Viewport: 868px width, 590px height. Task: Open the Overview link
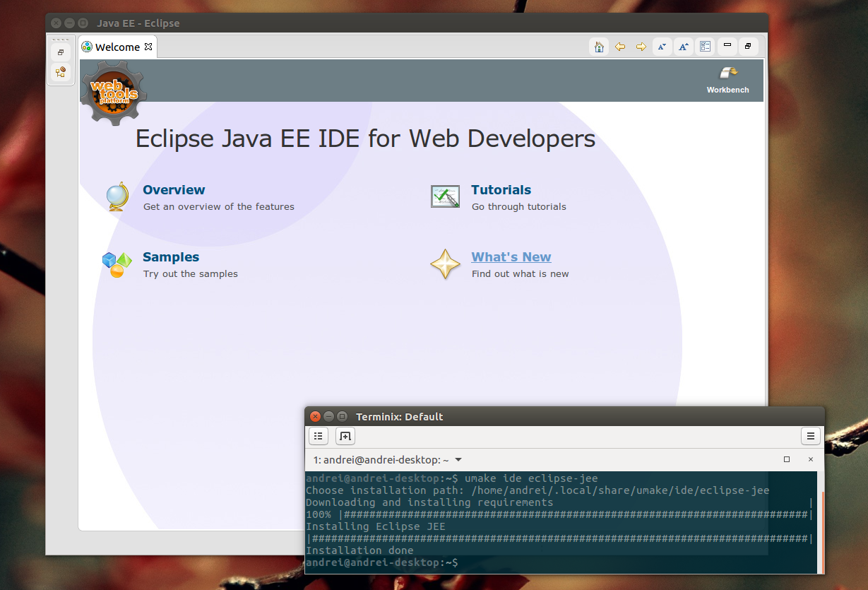click(x=174, y=189)
